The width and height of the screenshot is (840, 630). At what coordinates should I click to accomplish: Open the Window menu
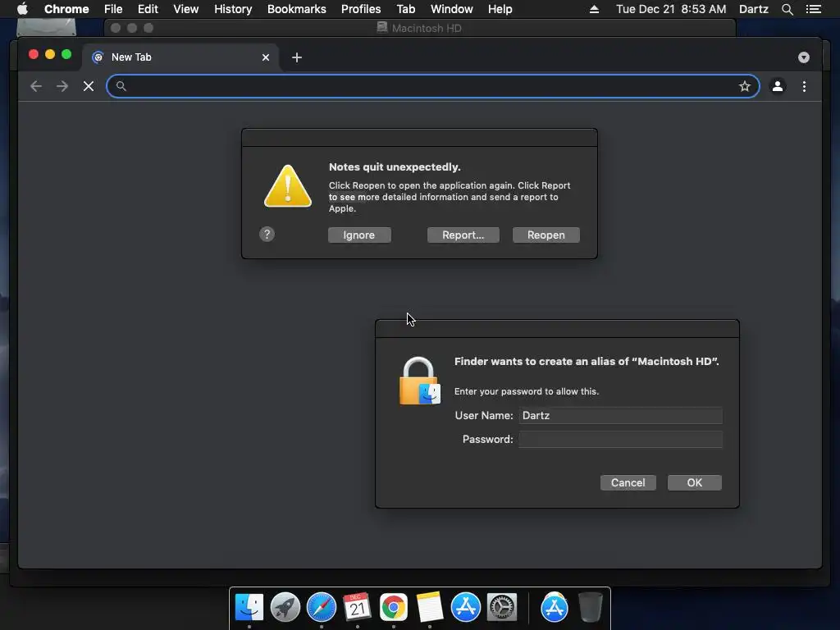coord(452,9)
